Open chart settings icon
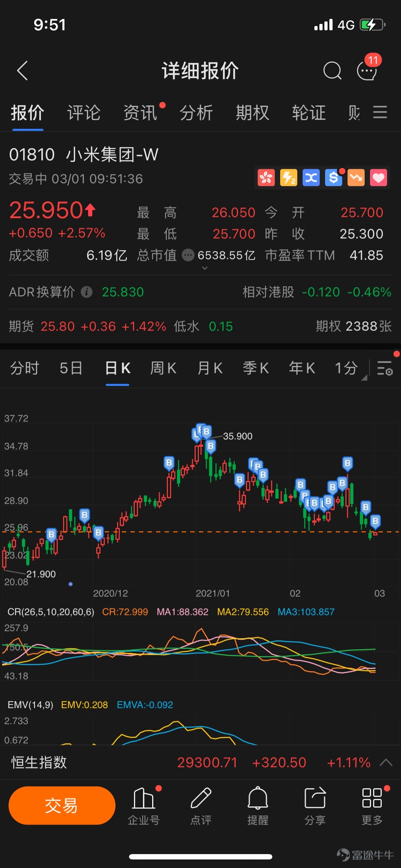Image resolution: width=401 pixels, height=868 pixels. pyautogui.click(x=385, y=368)
